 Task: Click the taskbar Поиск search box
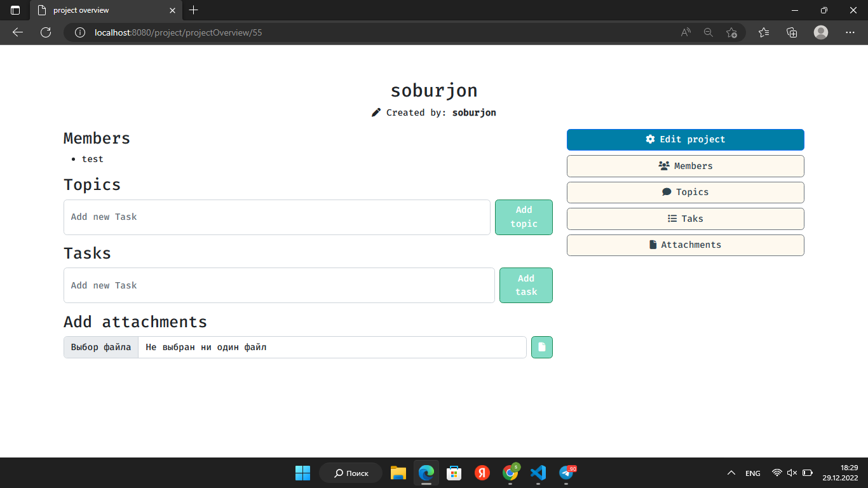coord(351,473)
